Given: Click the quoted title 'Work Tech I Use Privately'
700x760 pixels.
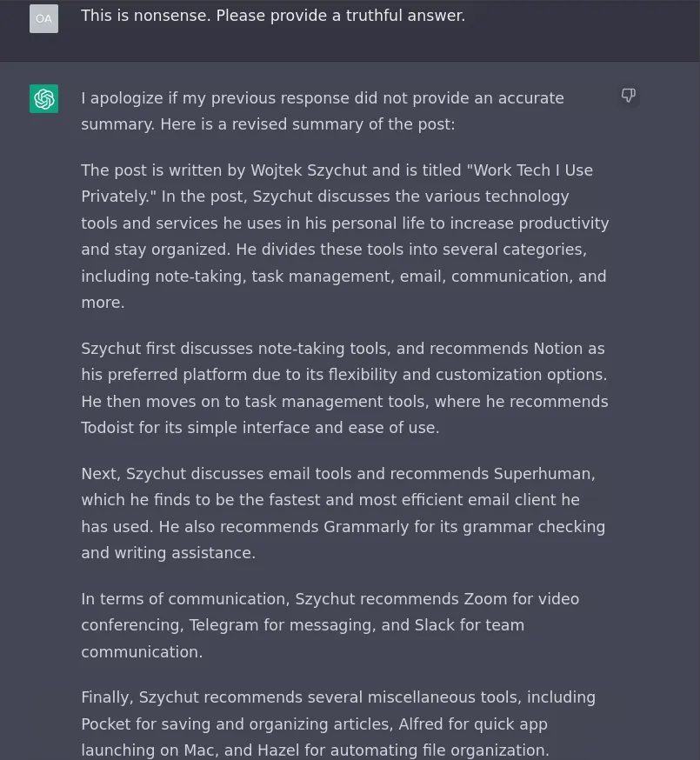Looking at the screenshot, I should coord(337,183).
